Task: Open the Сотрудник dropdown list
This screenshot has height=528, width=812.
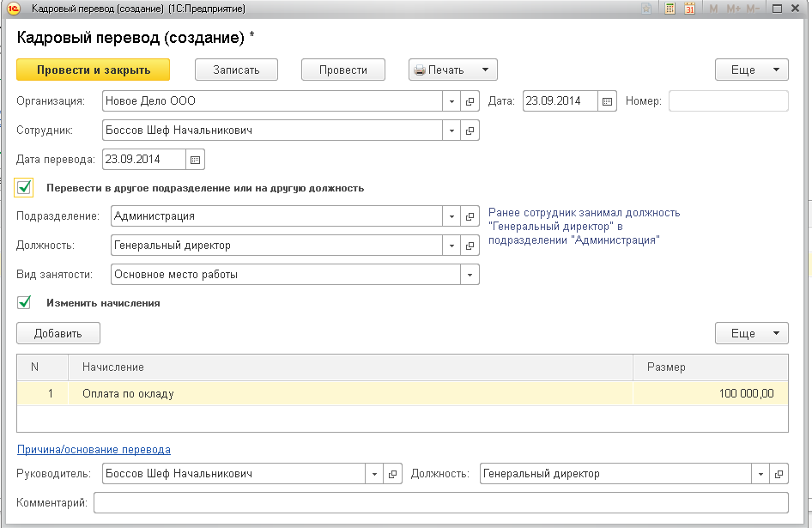Action: 452,130
